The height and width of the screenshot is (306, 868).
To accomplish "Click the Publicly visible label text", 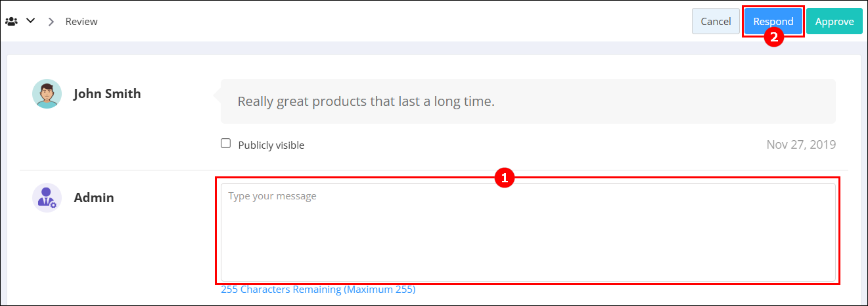I will pos(271,145).
